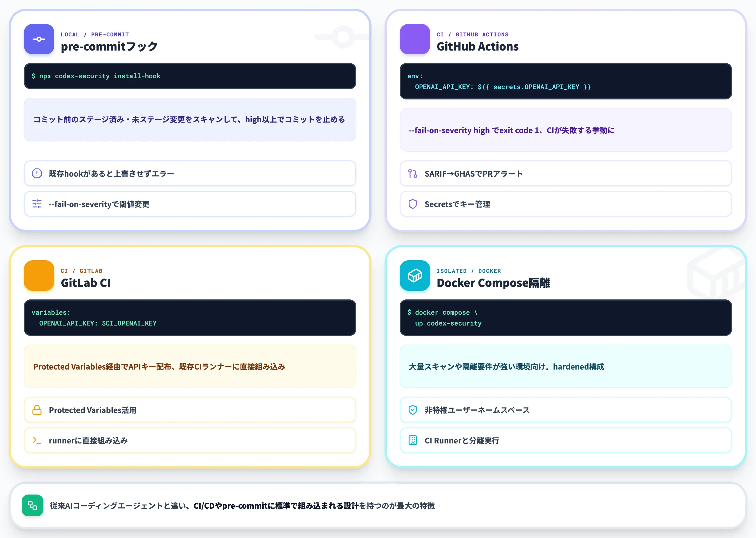The width and height of the screenshot is (756, 538).
Task: Click warning icon beside 既存hookがあると上書きせずエラー
Action: 37,173
